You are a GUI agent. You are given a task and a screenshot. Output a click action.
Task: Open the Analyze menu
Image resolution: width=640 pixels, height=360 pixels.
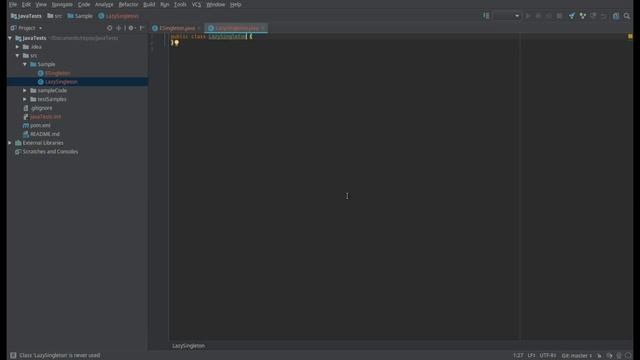click(x=104, y=4)
